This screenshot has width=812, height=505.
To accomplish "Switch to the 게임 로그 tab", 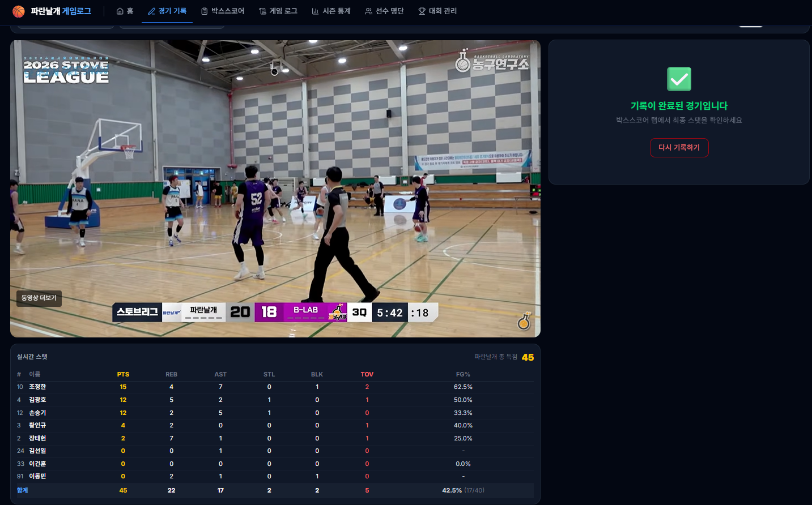I will [x=283, y=11].
